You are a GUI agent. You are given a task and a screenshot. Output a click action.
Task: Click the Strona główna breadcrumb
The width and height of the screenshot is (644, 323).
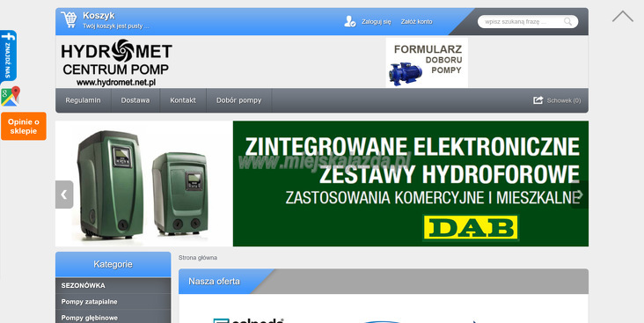tap(198, 258)
